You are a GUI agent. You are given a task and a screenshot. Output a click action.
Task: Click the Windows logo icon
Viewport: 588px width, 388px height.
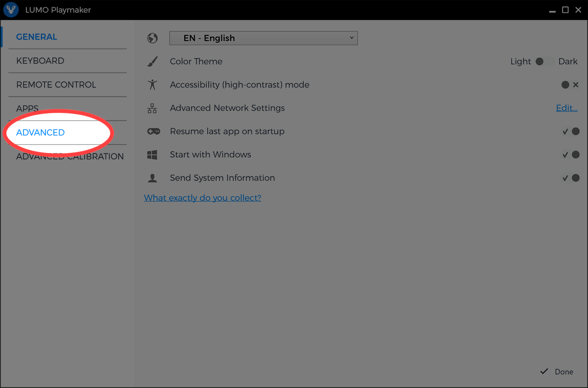[152, 155]
